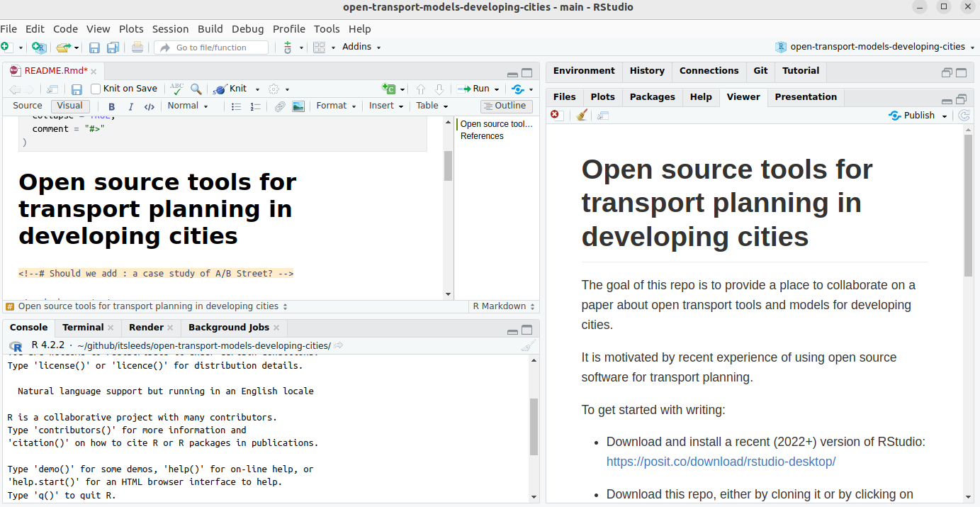The image size is (980, 507).
Task: Insert a new R code chunk
Action: (389, 89)
